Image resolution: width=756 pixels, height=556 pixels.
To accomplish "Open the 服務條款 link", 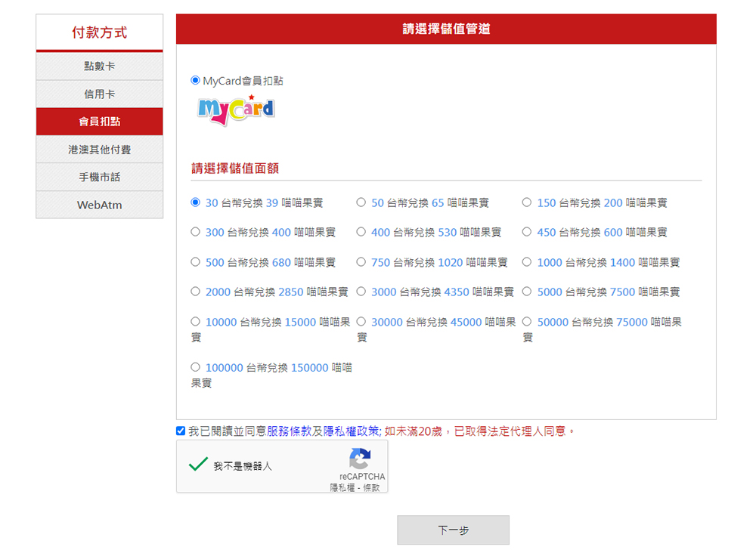I will coord(290,431).
